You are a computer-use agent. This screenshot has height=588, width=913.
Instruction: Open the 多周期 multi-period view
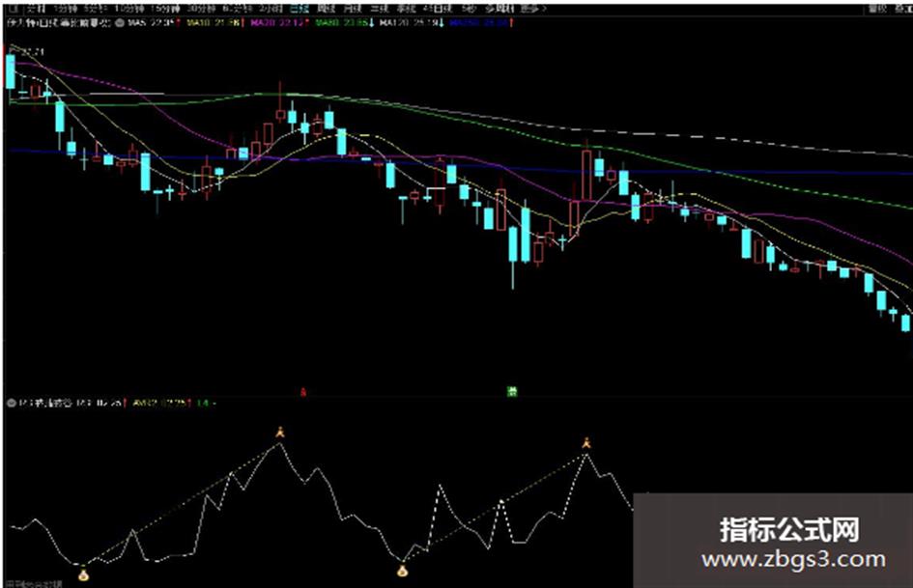(499, 9)
